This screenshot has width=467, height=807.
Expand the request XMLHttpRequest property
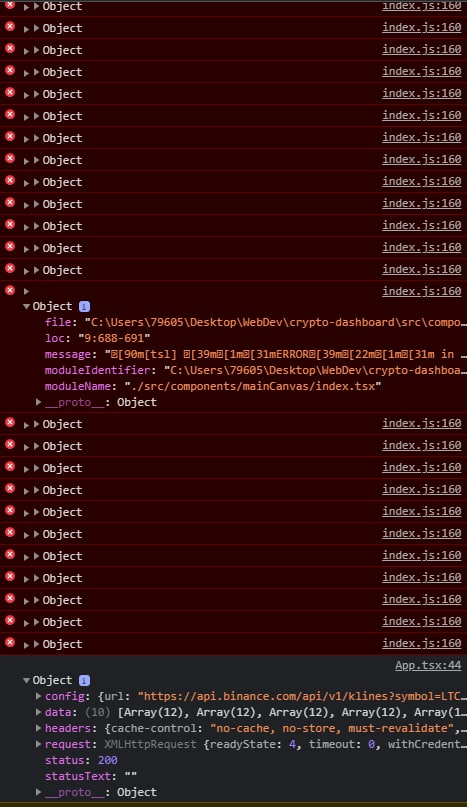[x=39, y=744]
